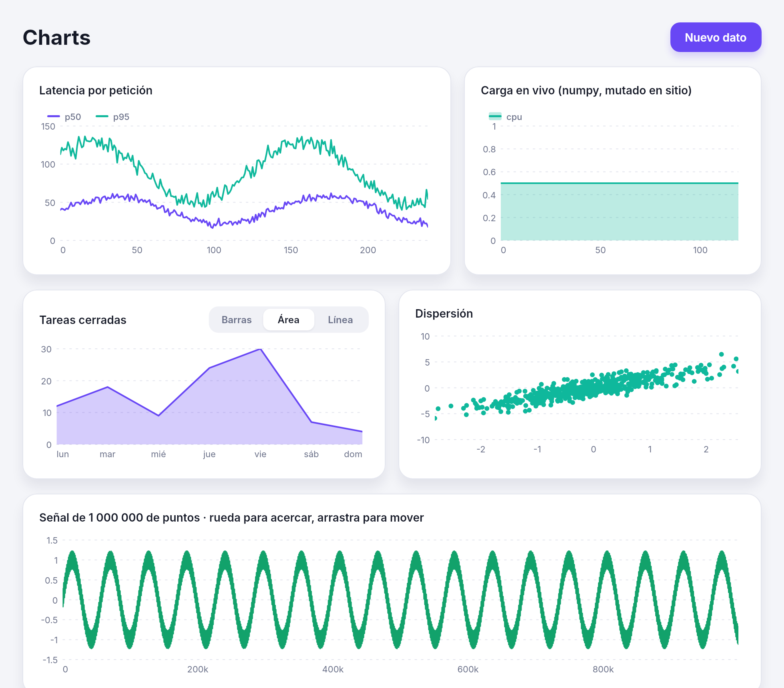
Task: Click the '0.6' y-axis label in cpu chart
Action: pyautogui.click(x=489, y=172)
